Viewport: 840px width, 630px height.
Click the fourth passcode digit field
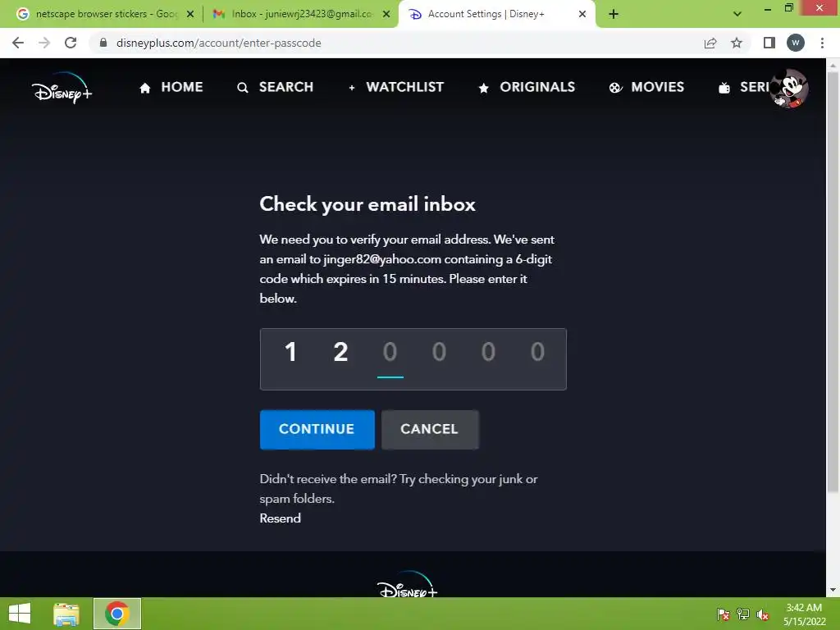439,352
